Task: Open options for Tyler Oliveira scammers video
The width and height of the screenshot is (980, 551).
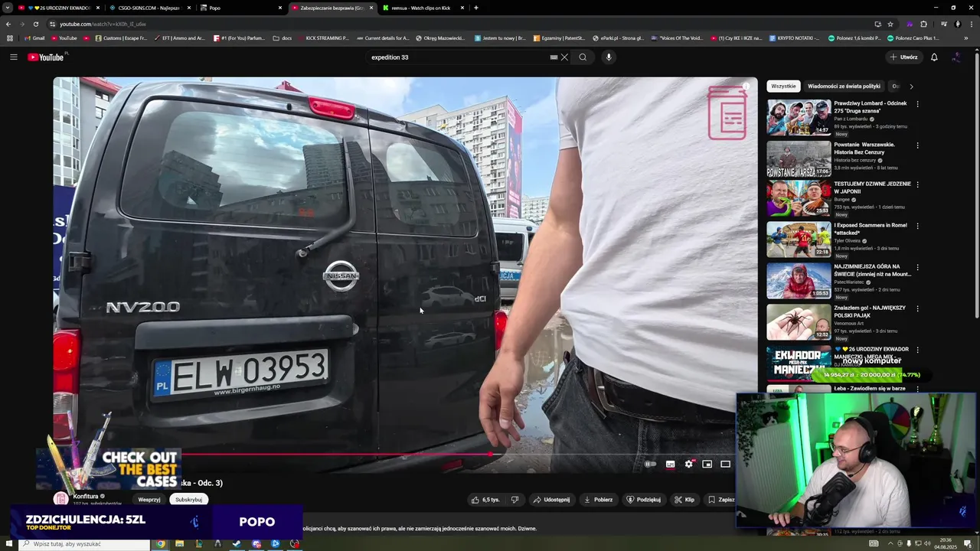Action: click(917, 226)
